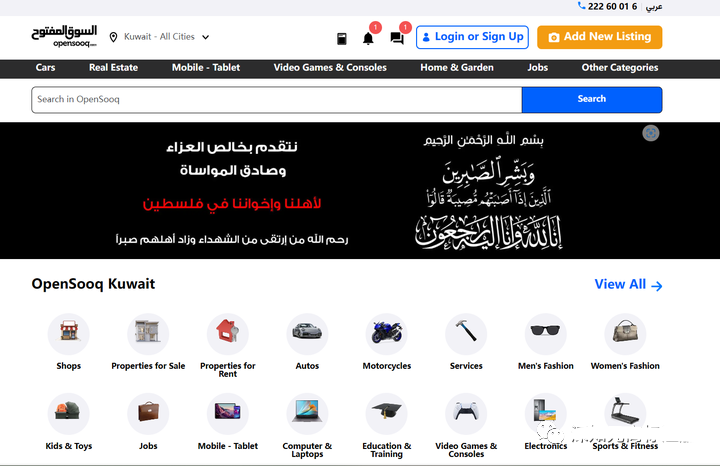Open the Shops category icon

coord(68,334)
